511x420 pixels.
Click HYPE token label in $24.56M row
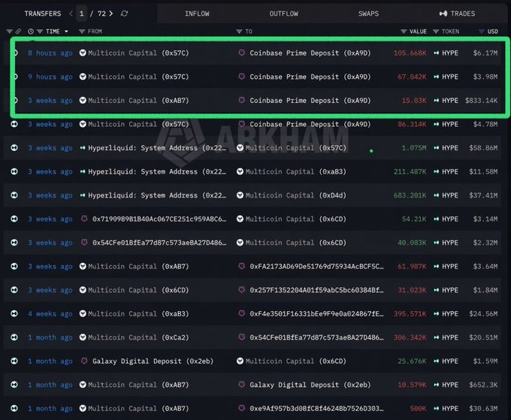click(450, 314)
